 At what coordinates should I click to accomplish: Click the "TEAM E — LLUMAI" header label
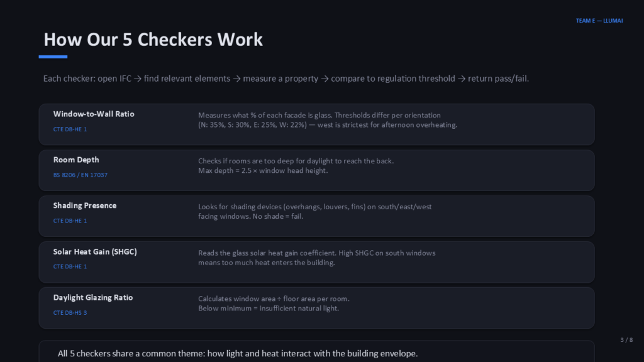(599, 21)
